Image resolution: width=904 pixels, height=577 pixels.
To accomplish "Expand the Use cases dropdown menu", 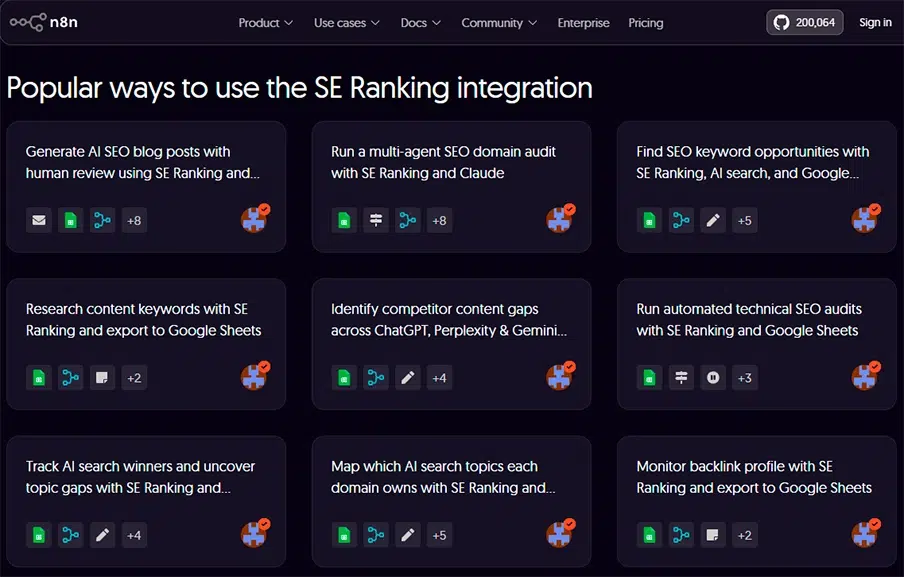I will [346, 23].
